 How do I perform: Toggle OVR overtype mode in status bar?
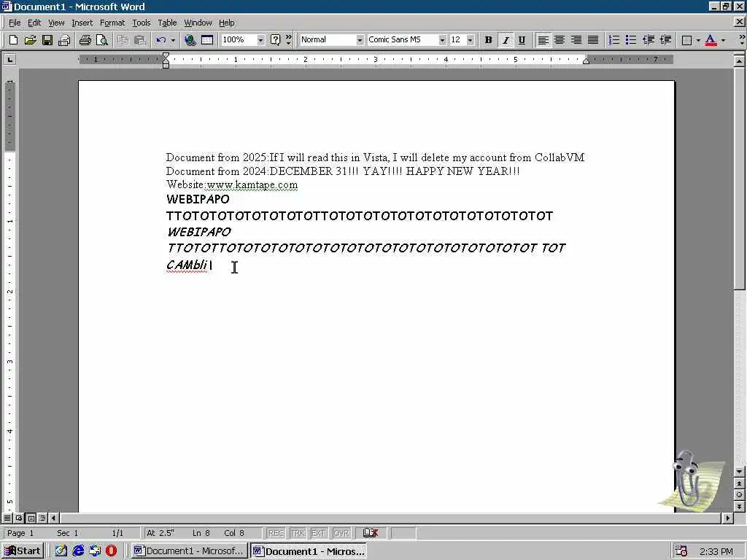pyautogui.click(x=341, y=533)
